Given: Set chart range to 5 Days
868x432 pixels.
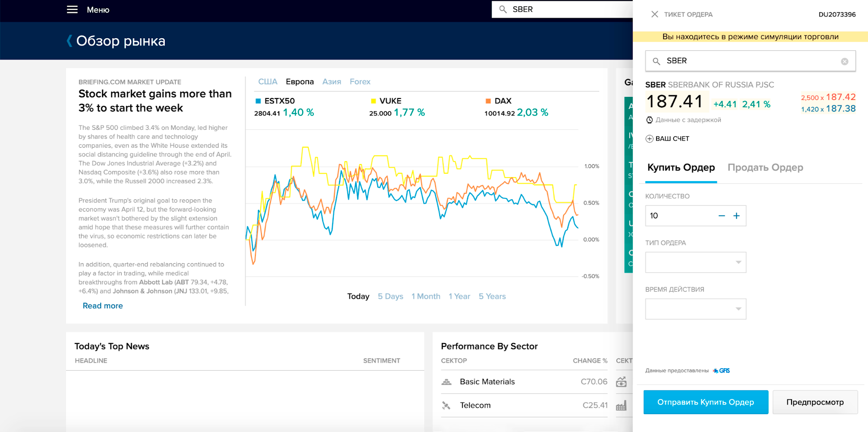Looking at the screenshot, I should 390,297.
